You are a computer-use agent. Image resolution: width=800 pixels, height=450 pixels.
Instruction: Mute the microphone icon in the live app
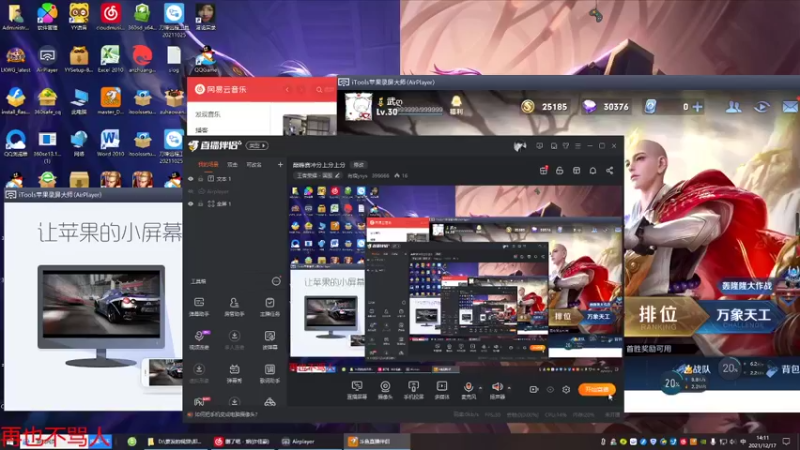468,388
